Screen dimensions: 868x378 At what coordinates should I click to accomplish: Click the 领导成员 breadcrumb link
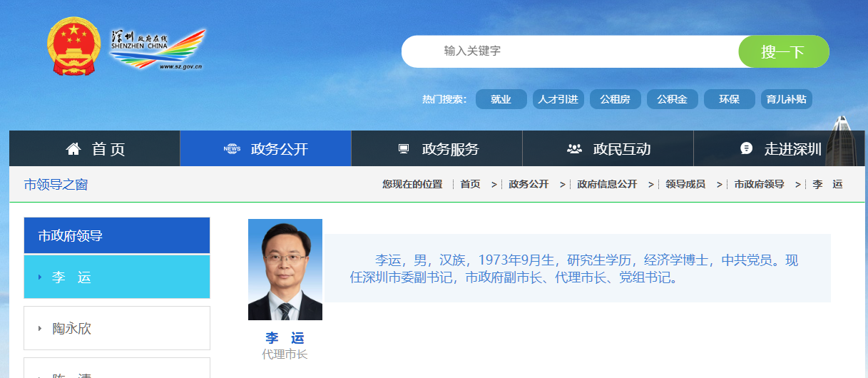coord(685,184)
